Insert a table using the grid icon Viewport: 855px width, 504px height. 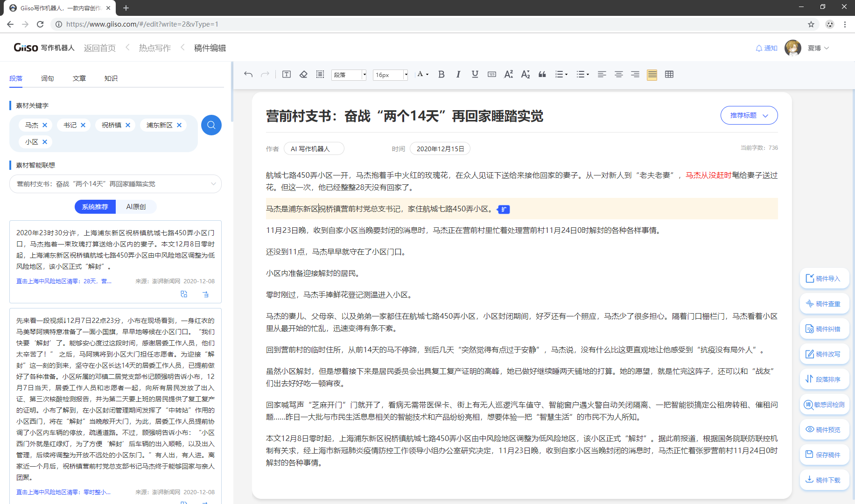tap(669, 75)
